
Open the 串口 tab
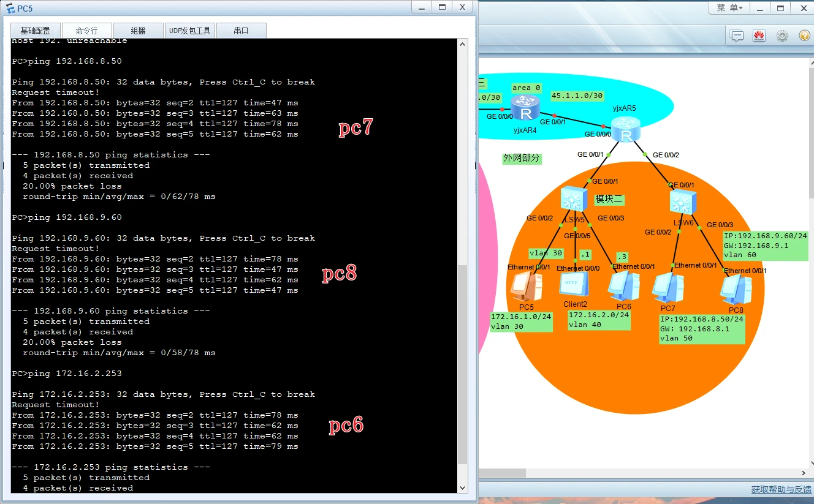coord(241,31)
